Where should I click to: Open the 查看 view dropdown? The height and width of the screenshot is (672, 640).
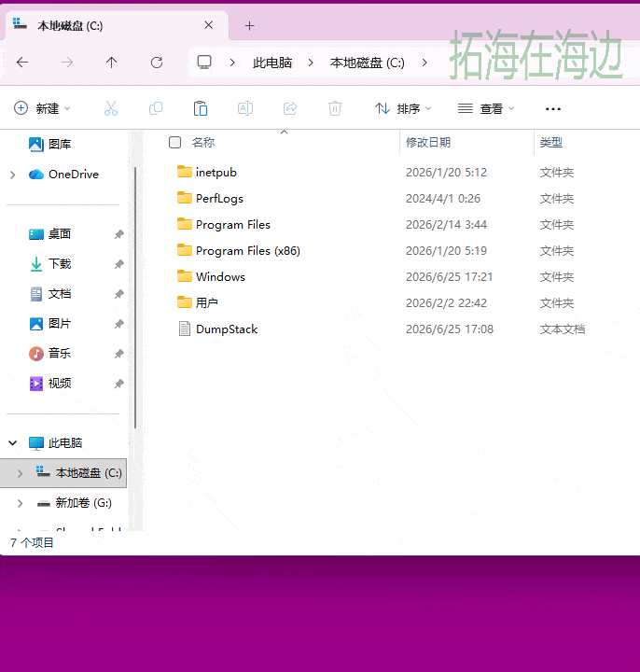486,108
